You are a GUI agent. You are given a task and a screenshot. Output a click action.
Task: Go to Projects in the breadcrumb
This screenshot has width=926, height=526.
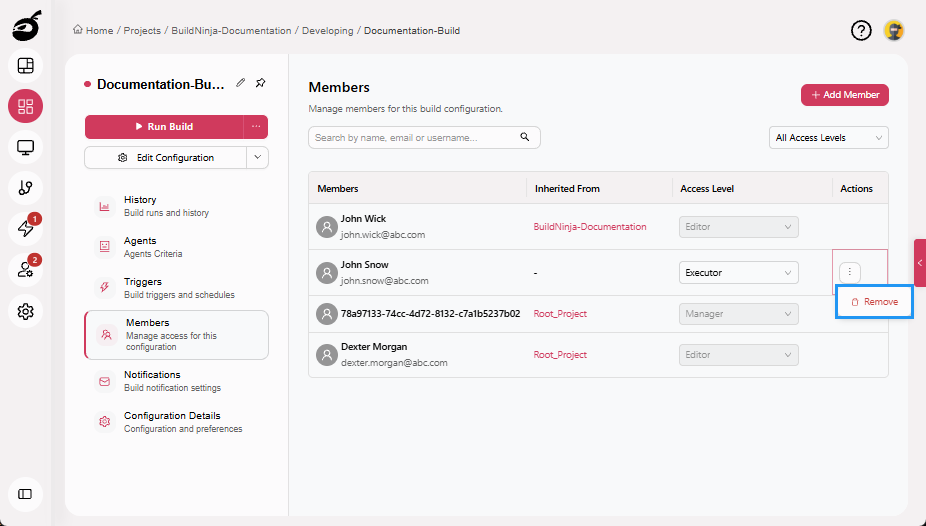[x=142, y=31]
